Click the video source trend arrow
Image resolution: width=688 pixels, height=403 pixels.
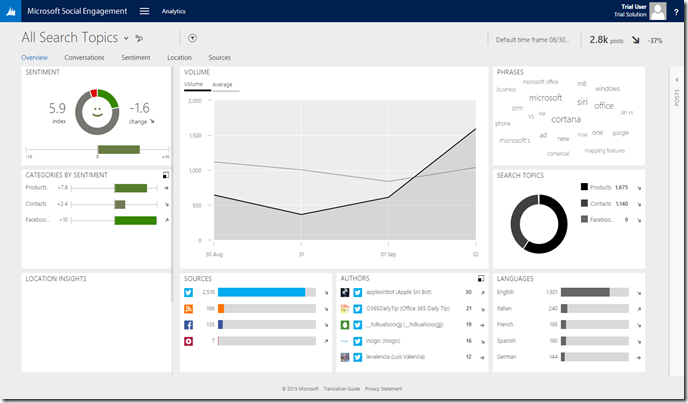(326, 341)
